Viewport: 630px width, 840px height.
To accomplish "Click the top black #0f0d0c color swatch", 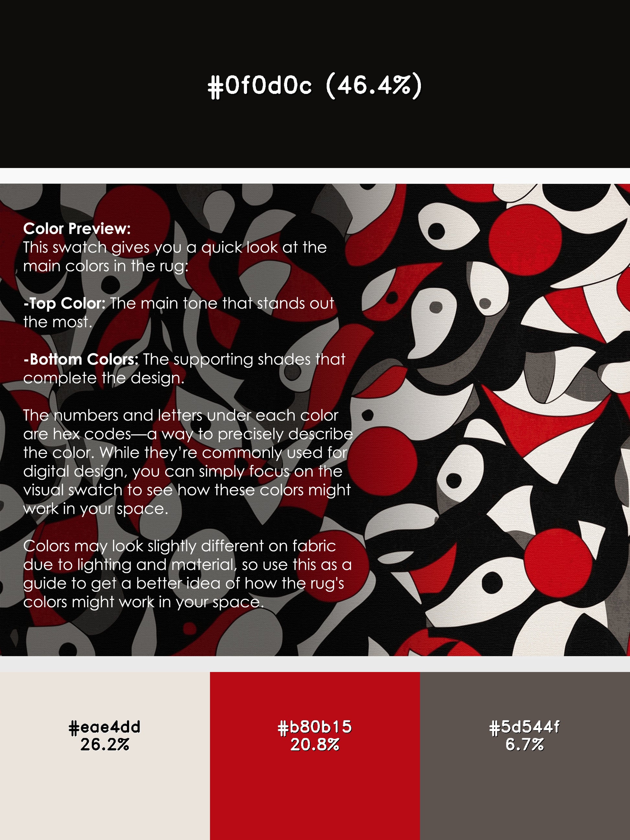I will [x=315, y=84].
